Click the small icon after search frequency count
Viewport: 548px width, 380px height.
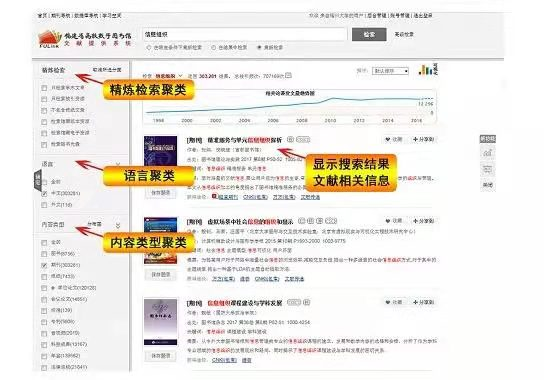pyautogui.click(x=288, y=75)
